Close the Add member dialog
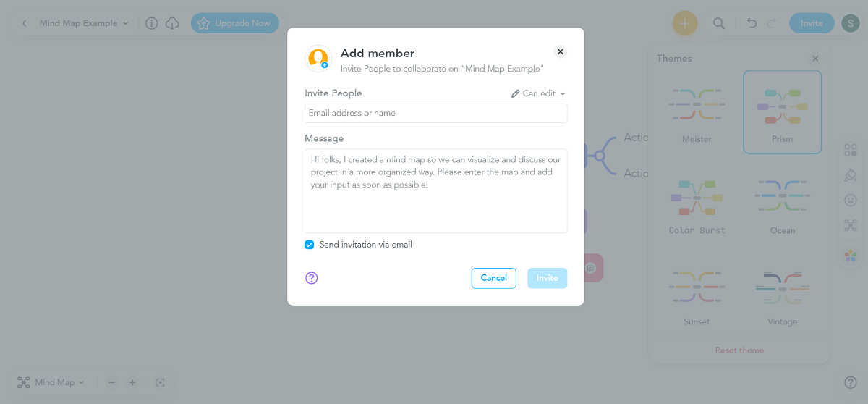The height and width of the screenshot is (404, 868). pos(561,51)
